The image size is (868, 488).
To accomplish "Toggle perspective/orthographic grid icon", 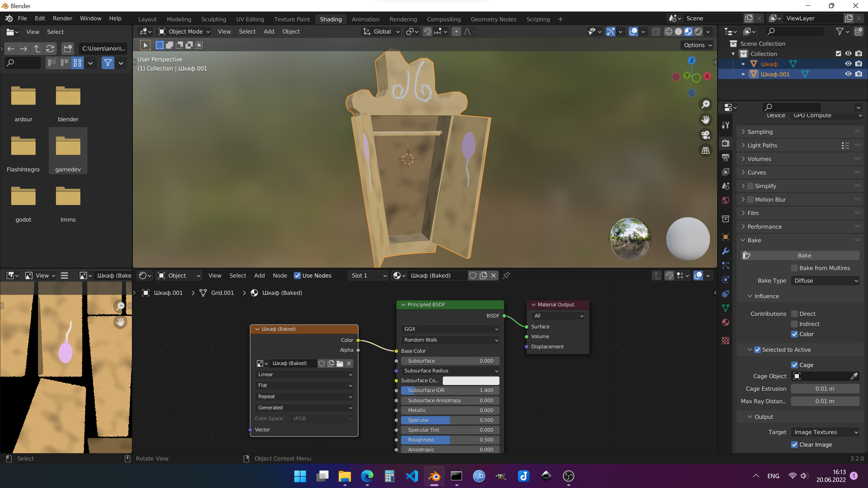I will (706, 150).
